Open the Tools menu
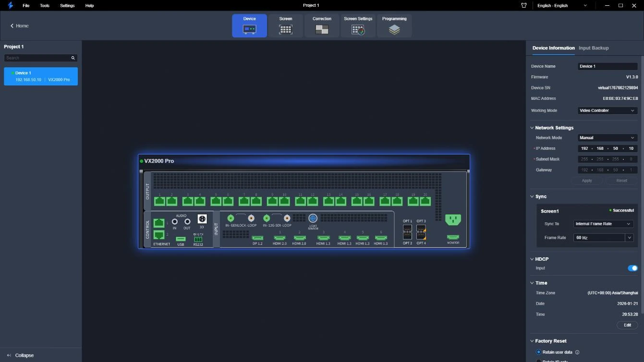The image size is (644, 362). (45, 6)
